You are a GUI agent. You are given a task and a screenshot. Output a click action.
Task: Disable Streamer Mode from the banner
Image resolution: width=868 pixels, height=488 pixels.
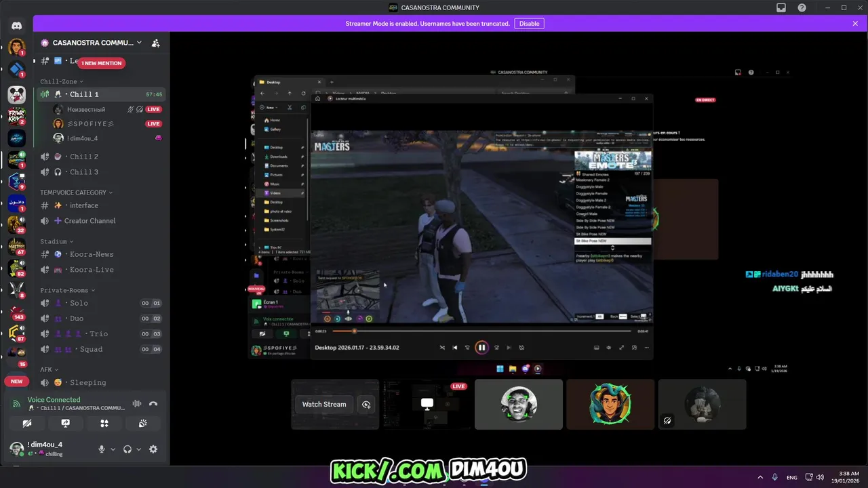pyautogui.click(x=529, y=24)
